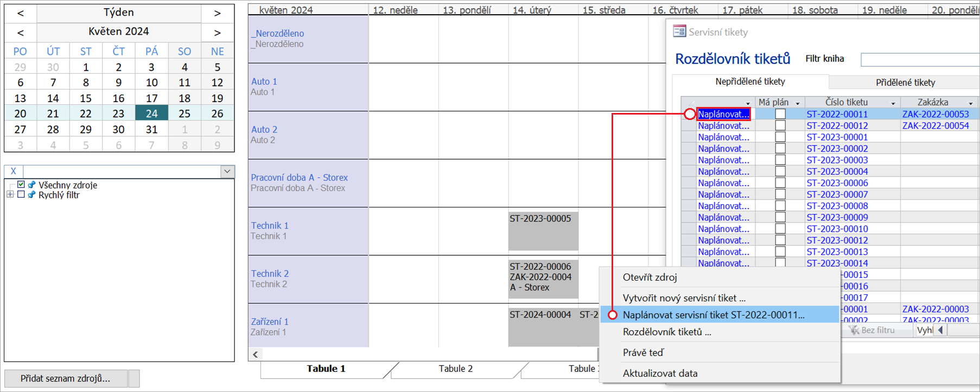Toggle Má plán checkbox for ST-2023-00004

tap(780, 171)
